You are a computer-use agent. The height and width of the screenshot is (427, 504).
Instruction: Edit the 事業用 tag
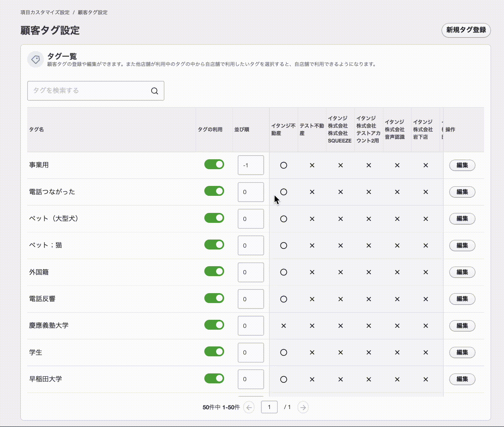coord(462,165)
